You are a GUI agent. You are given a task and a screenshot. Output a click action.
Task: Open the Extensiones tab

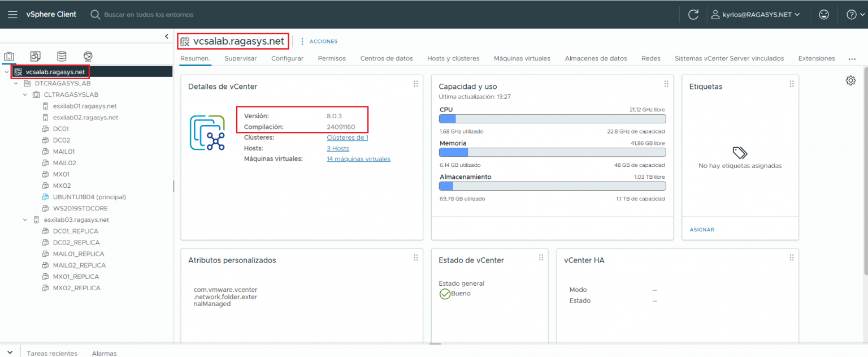[x=817, y=58]
